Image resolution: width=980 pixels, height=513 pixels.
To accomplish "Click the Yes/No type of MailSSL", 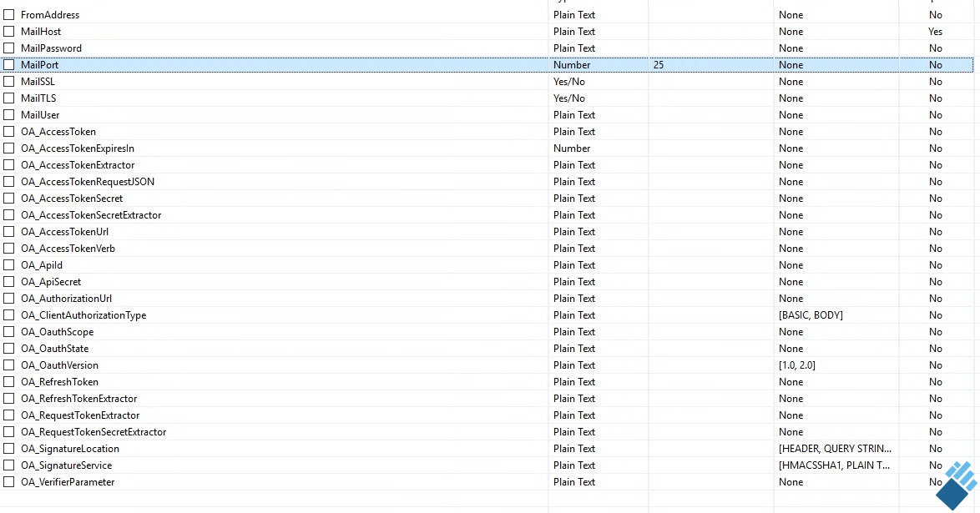I will point(568,81).
